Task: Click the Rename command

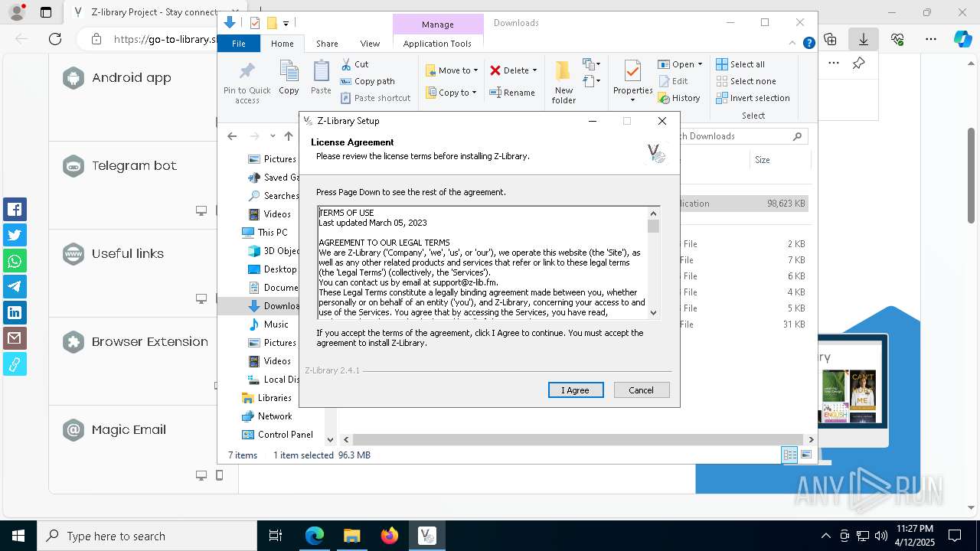Action: [x=512, y=93]
